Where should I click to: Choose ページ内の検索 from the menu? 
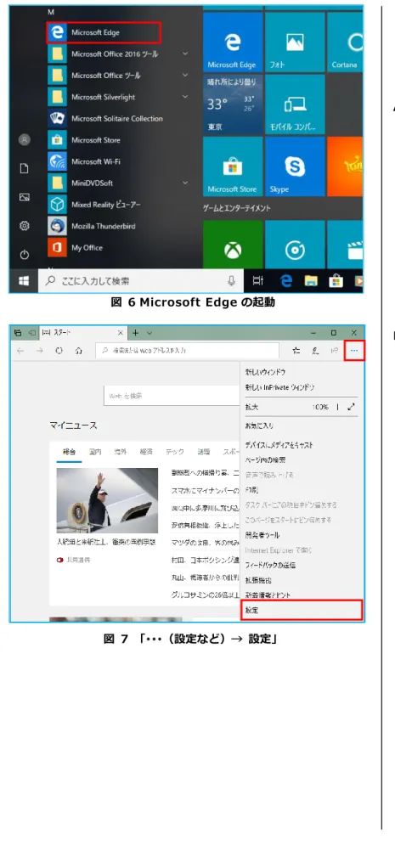[266, 460]
